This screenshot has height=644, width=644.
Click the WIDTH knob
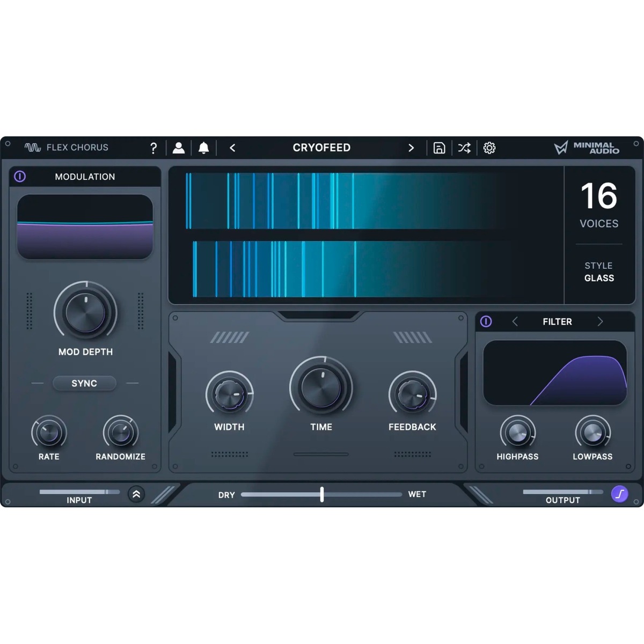(x=229, y=394)
